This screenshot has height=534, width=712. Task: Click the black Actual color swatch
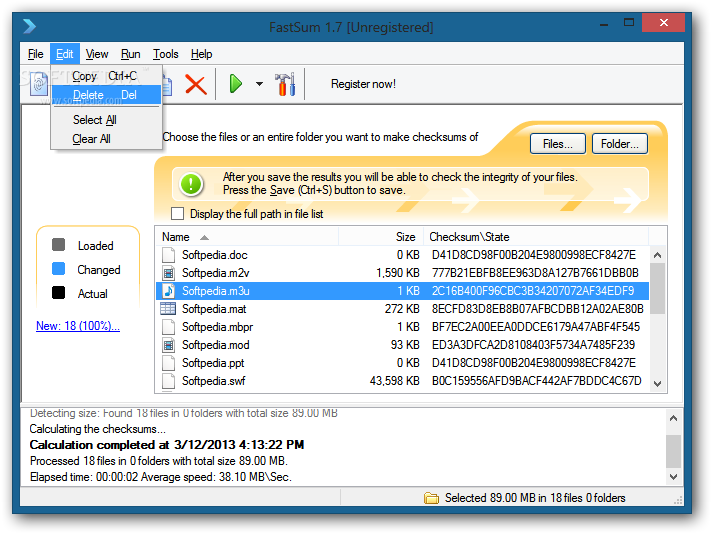point(59,293)
